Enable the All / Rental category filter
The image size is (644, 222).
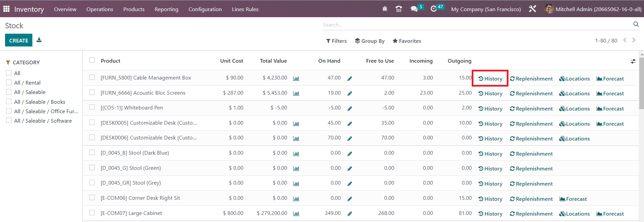pyautogui.click(x=9, y=83)
